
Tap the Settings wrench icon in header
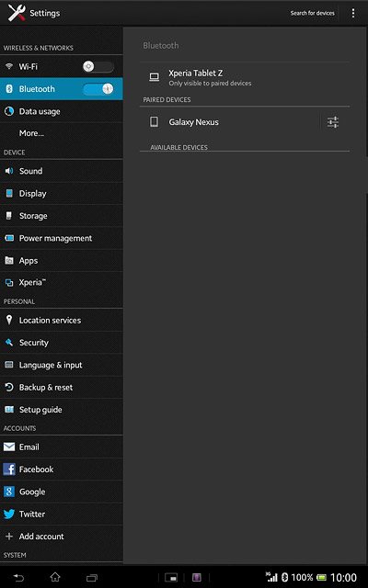(x=17, y=13)
